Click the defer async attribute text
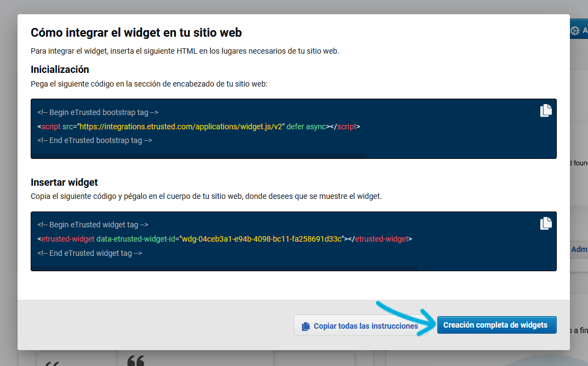Screen dimensions: 588x366 (x=306, y=127)
